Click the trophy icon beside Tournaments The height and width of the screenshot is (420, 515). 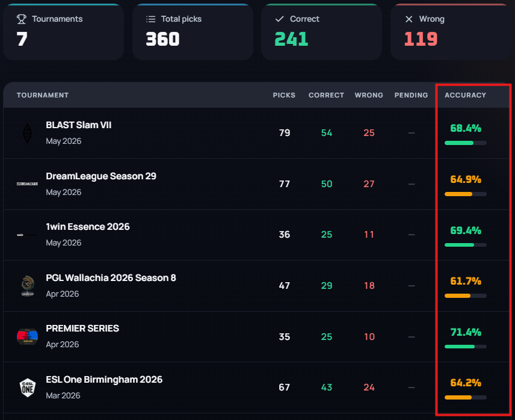pos(21,19)
